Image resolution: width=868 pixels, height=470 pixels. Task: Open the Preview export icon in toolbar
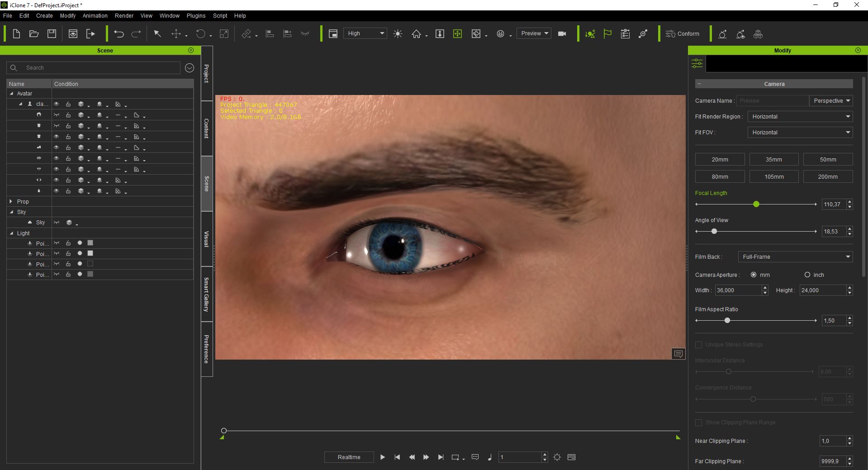[73, 34]
